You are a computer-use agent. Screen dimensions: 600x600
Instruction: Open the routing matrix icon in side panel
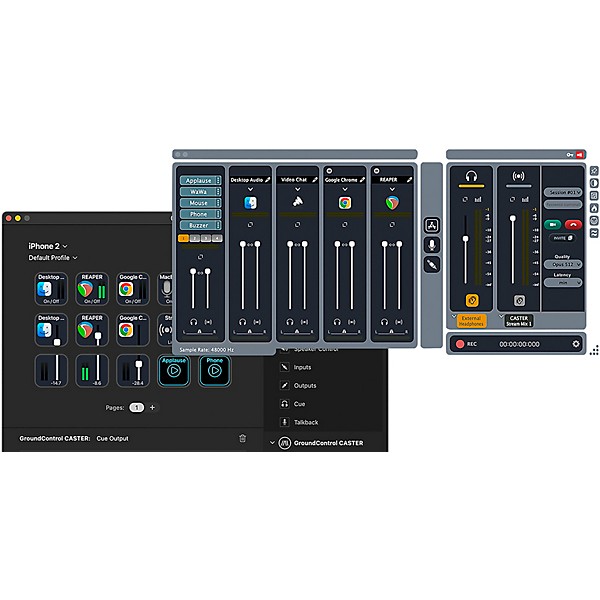pos(432,225)
